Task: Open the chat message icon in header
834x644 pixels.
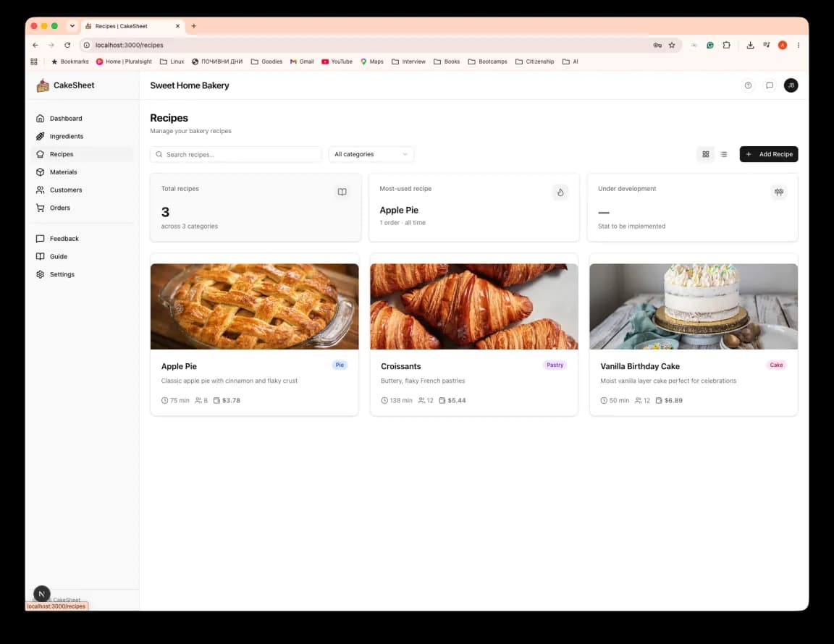Action: click(x=769, y=85)
